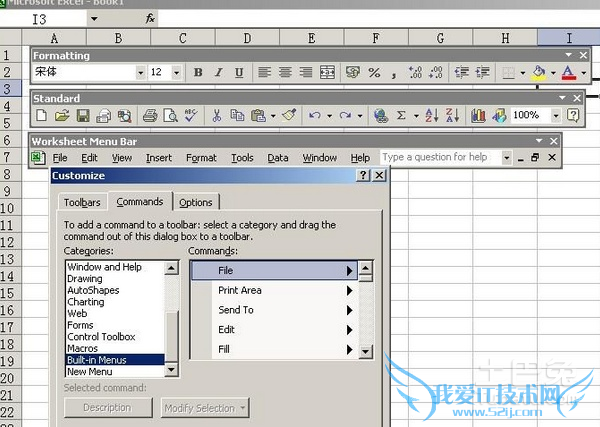Select column D header
This screenshot has width=600, height=427.
247,38
